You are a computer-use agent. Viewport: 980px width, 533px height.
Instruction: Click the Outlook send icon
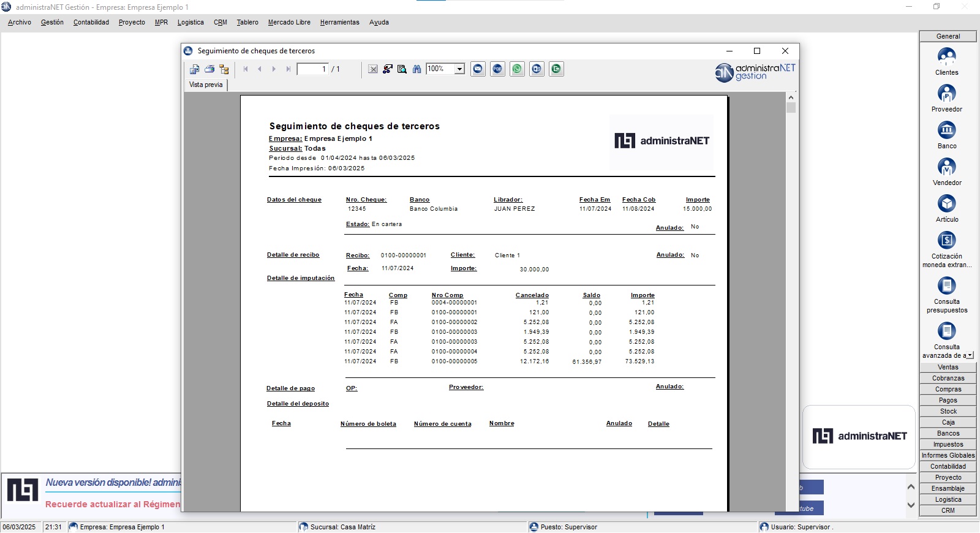(537, 69)
